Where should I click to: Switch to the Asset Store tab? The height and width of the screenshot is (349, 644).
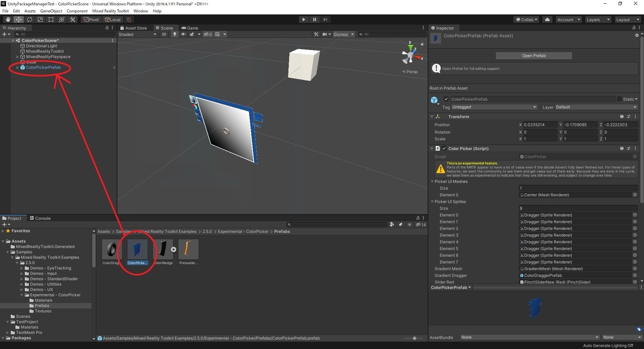pyautogui.click(x=134, y=28)
